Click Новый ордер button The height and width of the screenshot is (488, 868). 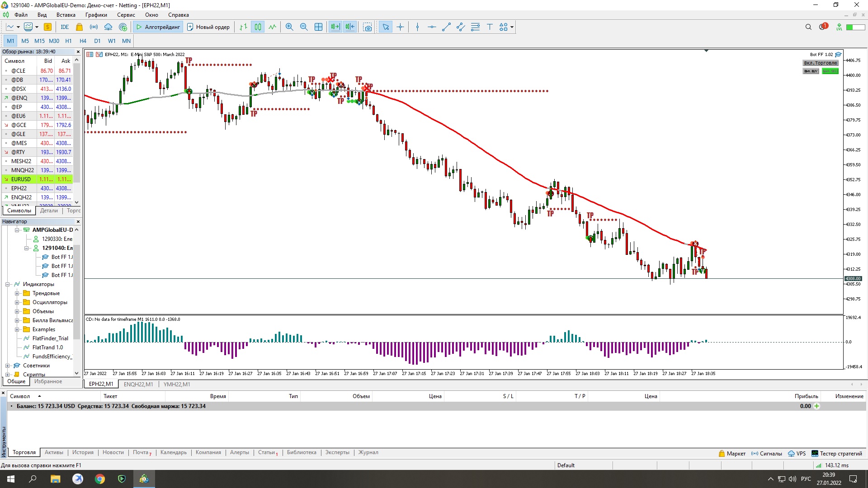pos(208,27)
